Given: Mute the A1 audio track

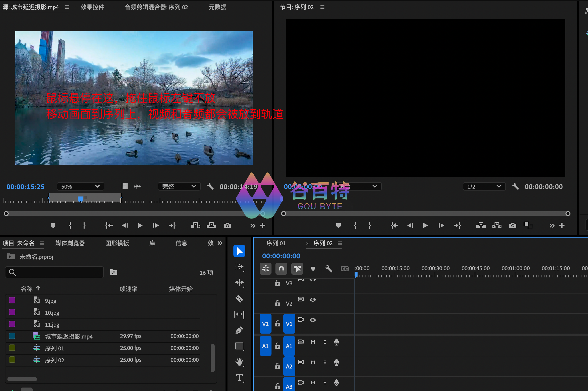Looking at the screenshot, I should (313, 342).
